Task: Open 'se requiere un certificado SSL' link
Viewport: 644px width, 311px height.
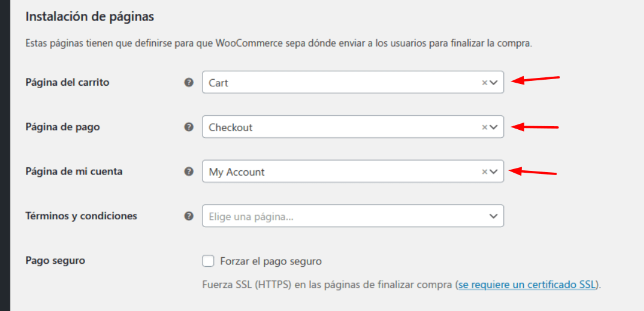Action: pyautogui.click(x=527, y=284)
